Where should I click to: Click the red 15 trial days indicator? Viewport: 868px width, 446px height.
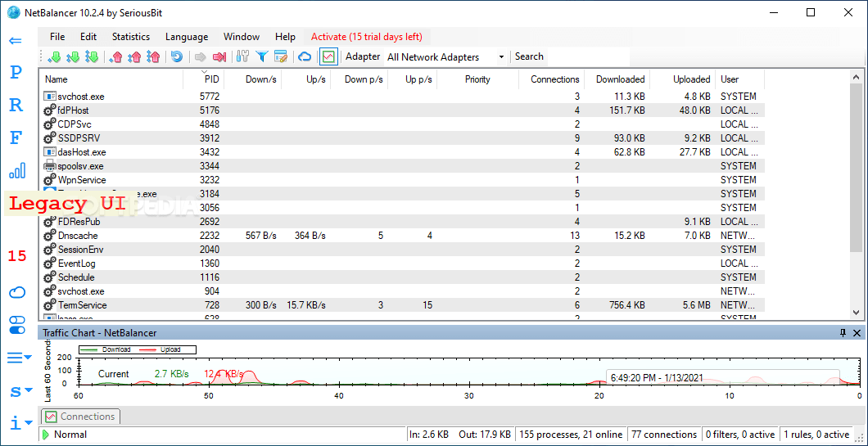16,256
